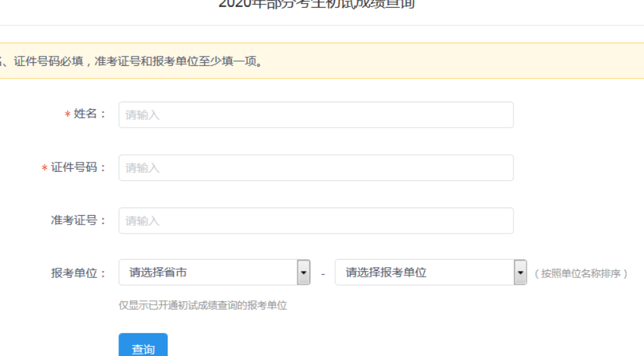Click the dash between the two dropdowns

click(x=323, y=274)
